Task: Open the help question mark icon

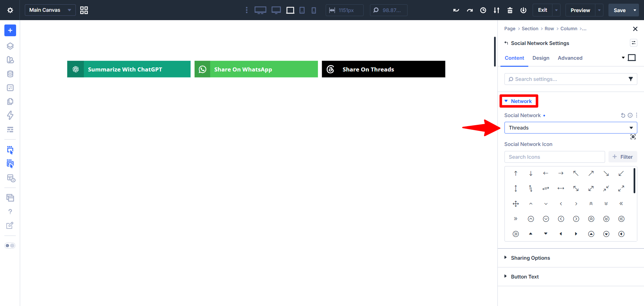Action: coord(10,212)
